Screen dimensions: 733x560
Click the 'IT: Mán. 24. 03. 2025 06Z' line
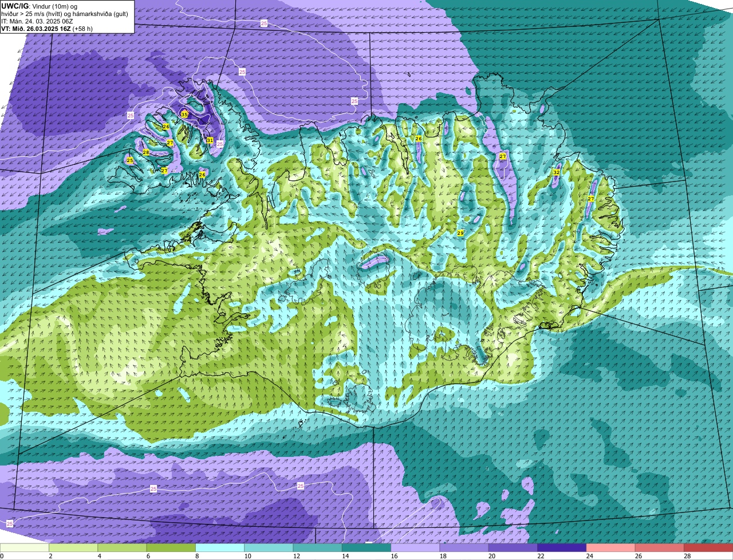(x=37, y=21)
